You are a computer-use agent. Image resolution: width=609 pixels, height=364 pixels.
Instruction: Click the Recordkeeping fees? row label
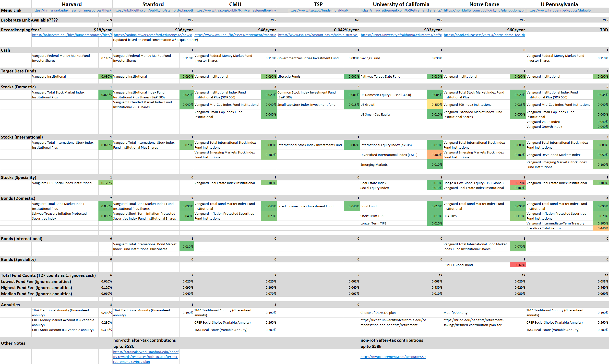(x=21, y=30)
